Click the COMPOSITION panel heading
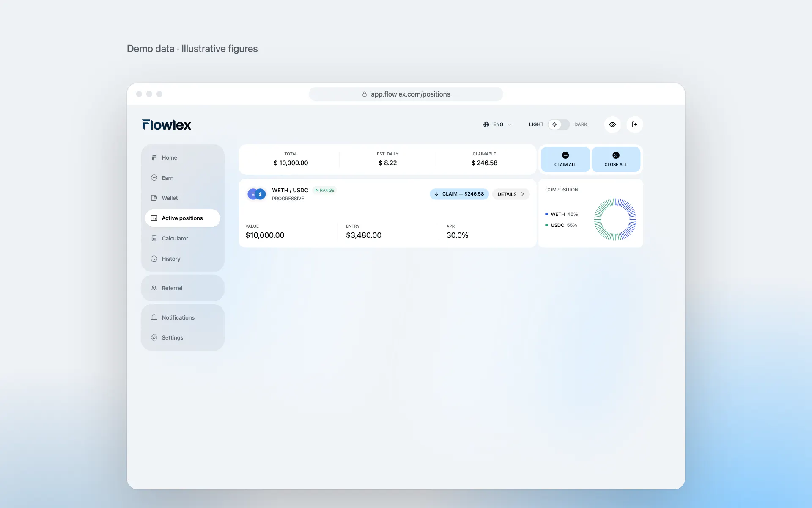This screenshot has width=812, height=508. point(562,190)
